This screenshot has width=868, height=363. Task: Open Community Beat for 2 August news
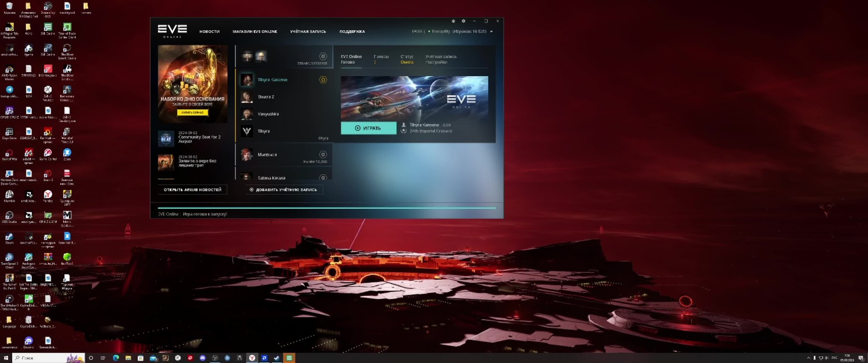pyautogui.click(x=193, y=138)
